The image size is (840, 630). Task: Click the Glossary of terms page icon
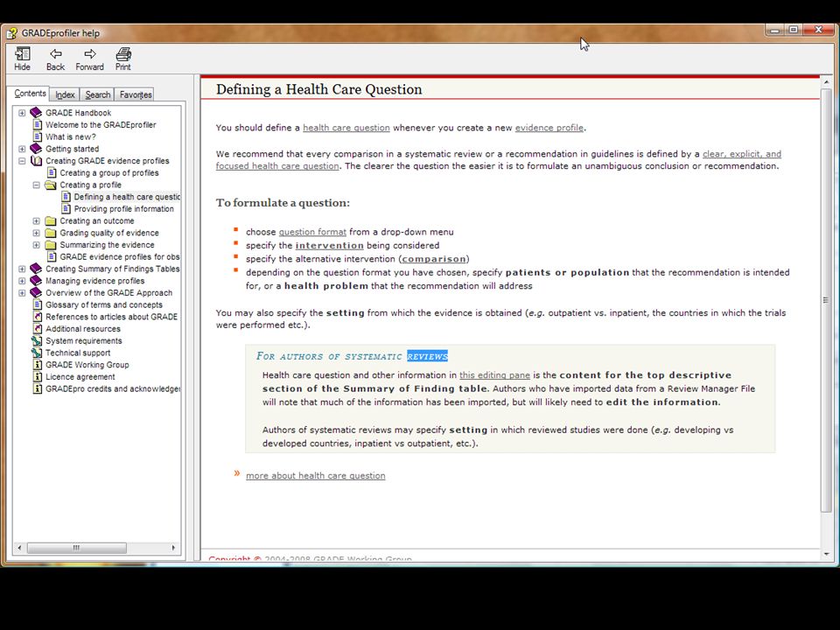[38, 304]
